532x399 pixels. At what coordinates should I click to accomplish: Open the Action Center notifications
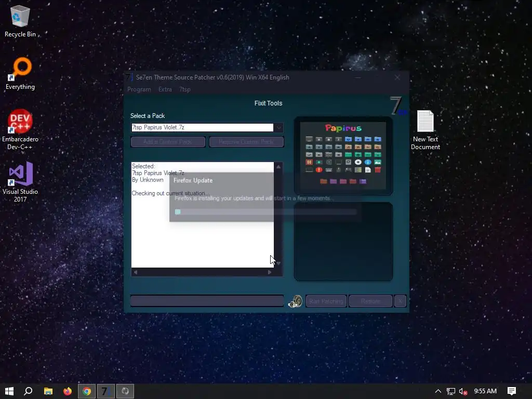tap(512, 391)
